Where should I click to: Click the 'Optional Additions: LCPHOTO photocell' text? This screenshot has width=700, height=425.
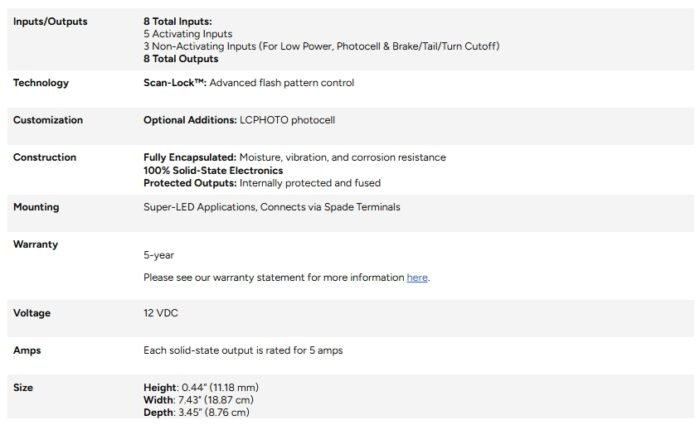point(239,120)
